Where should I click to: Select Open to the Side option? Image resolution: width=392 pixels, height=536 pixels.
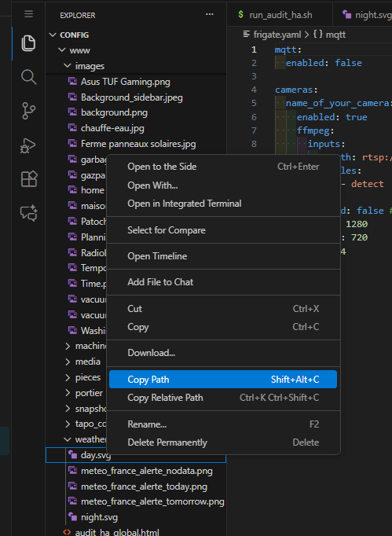[223, 167]
